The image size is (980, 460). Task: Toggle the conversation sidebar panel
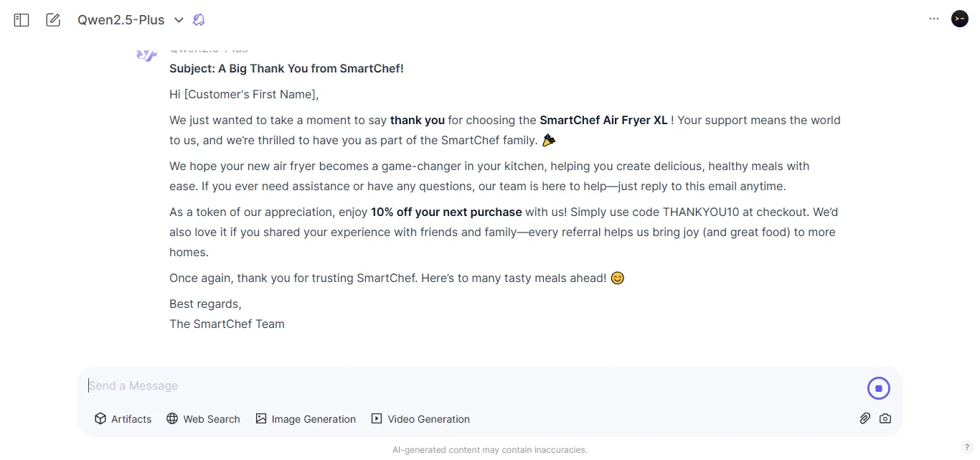(x=21, y=19)
